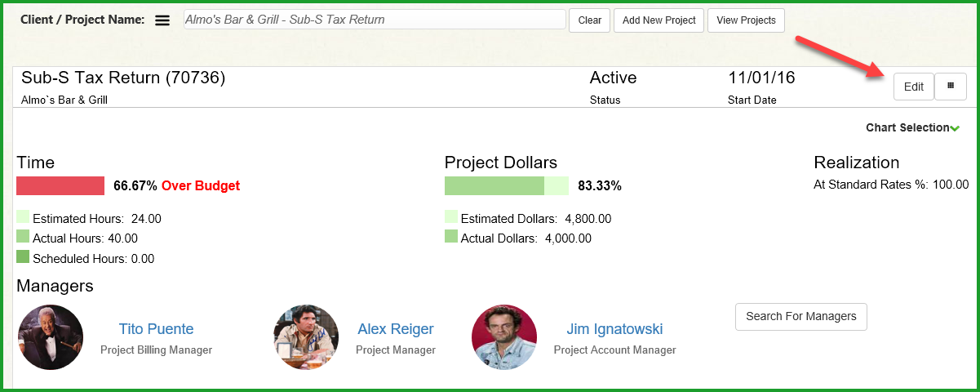The height and width of the screenshot is (392, 980).
Task: Expand the Chart Selection green chevron
Action: click(x=955, y=128)
